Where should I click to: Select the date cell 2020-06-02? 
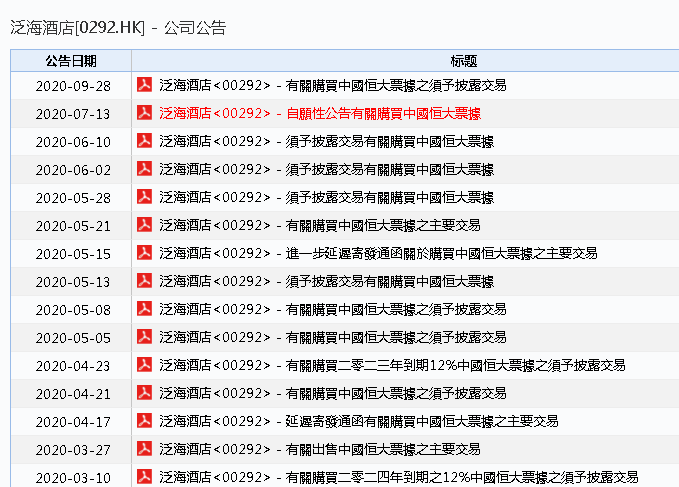coord(73,170)
